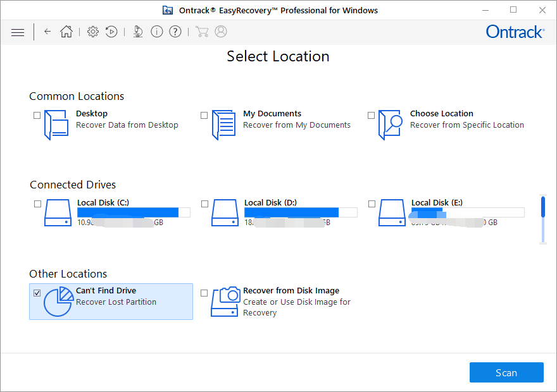
Task: Return to home screen via house icon
Action: (x=66, y=32)
